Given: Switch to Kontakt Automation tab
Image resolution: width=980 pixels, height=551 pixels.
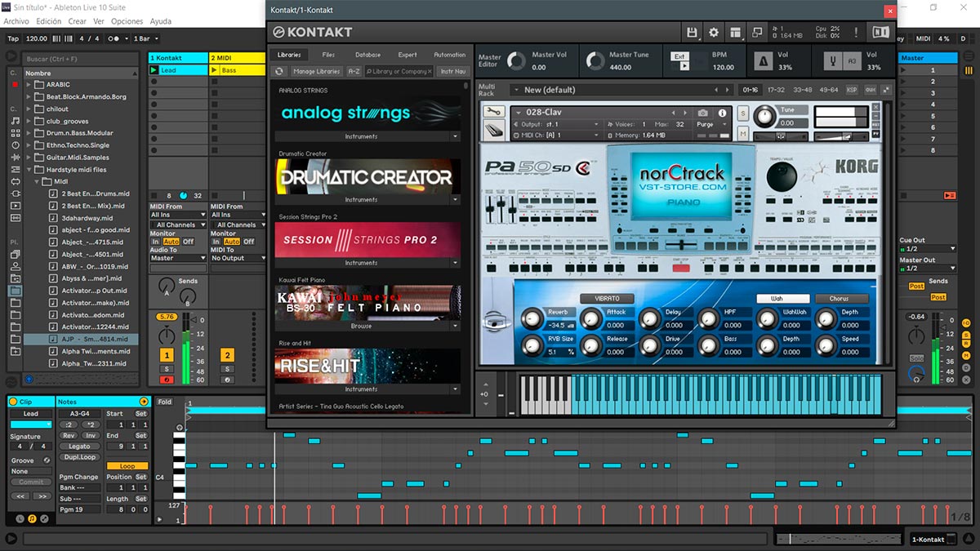Looking at the screenshot, I should point(449,55).
